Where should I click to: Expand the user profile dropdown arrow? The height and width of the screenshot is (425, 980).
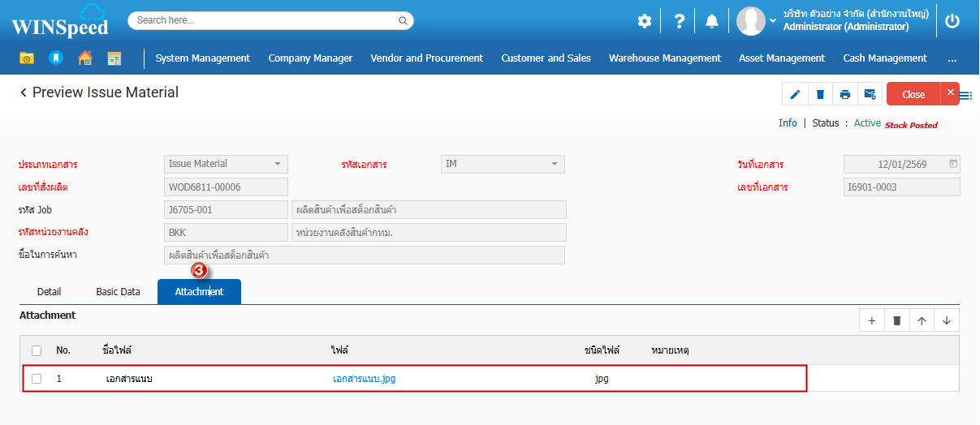(x=772, y=20)
